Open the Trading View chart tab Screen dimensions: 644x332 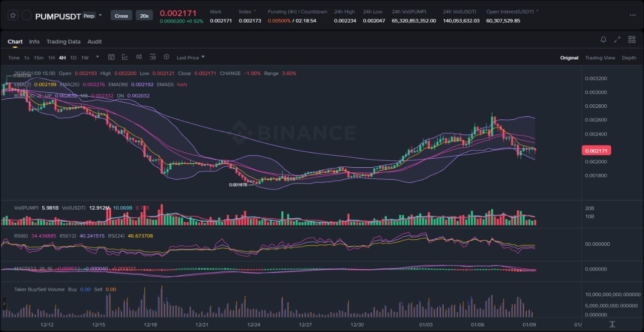pyautogui.click(x=600, y=58)
